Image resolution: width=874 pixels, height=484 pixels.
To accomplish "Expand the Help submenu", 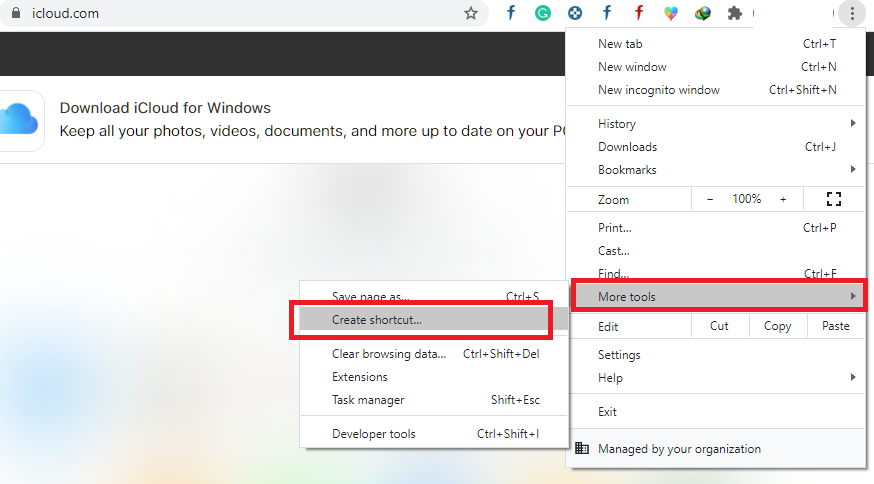I will pos(715,378).
